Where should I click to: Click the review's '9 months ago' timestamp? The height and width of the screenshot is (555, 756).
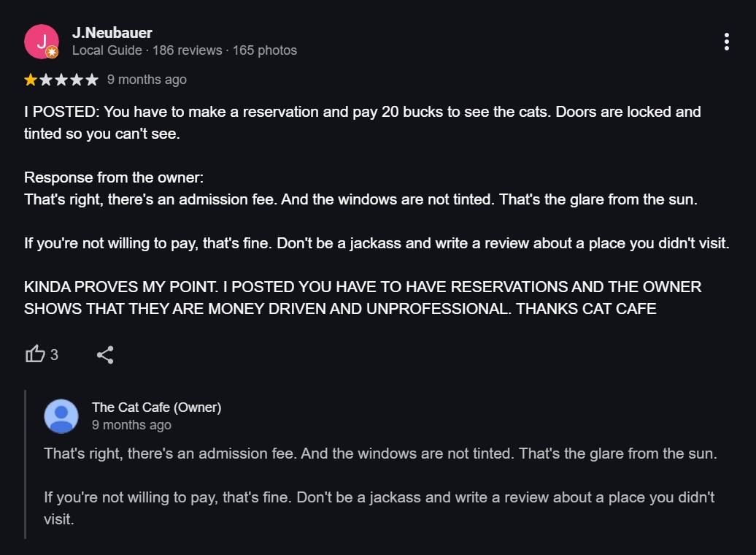147,80
